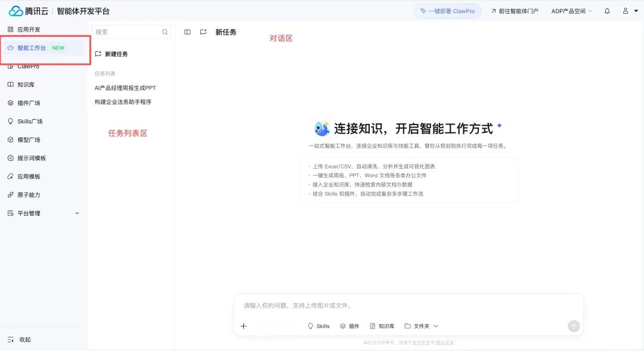This screenshot has width=644, height=351.
Task: Open the 文件夹 dropdown
Action: (x=422, y=326)
